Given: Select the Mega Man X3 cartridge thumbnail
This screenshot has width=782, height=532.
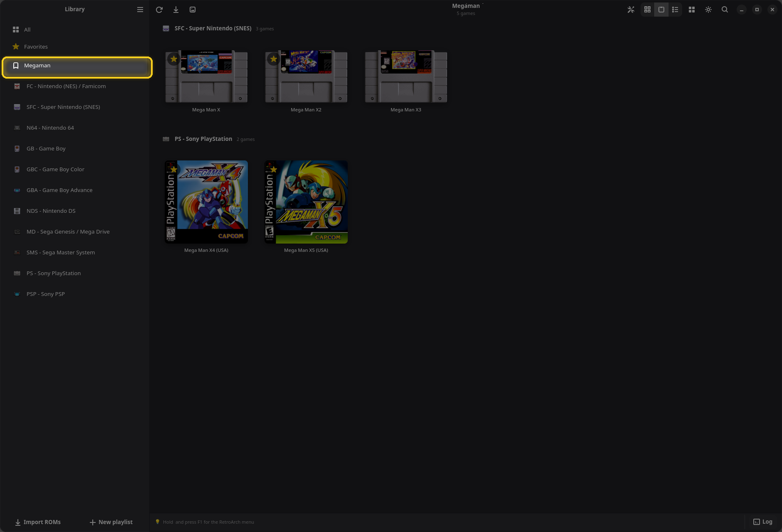Looking at the screenshot, I should coord(406,76).
